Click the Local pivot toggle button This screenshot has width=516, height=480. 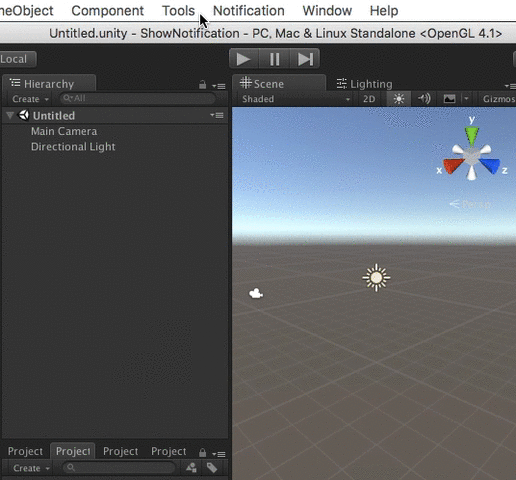click(18, 59)
